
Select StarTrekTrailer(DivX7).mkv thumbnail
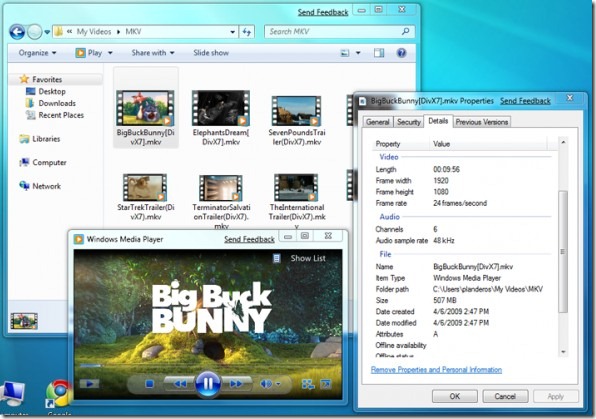pos(145,187)
